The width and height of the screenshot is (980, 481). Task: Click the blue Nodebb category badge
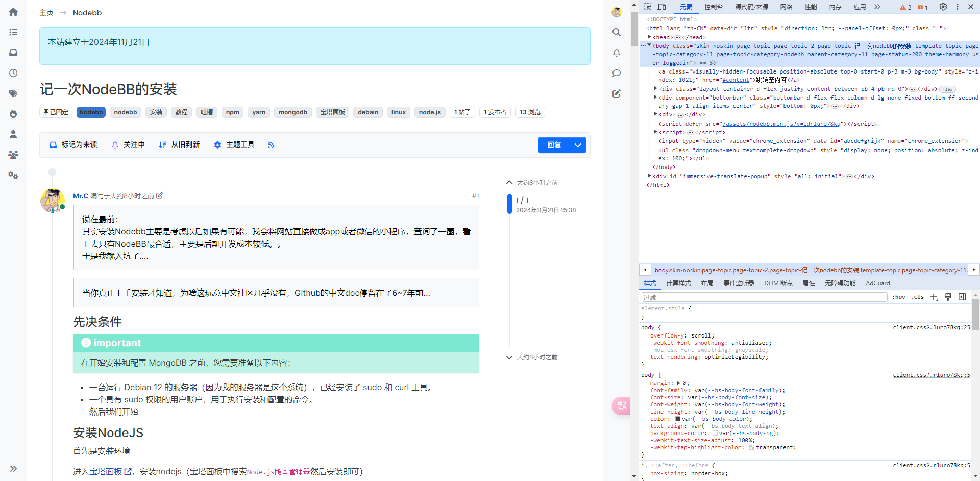pos(91,112)
